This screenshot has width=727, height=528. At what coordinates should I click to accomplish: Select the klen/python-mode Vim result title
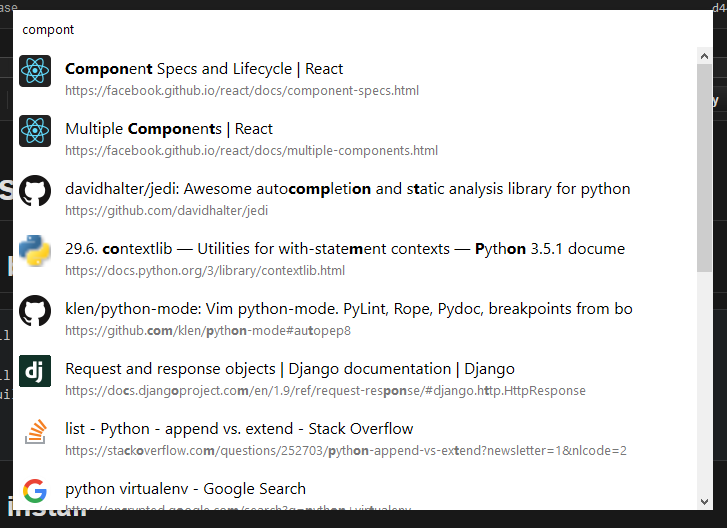[x=348, y=309]
